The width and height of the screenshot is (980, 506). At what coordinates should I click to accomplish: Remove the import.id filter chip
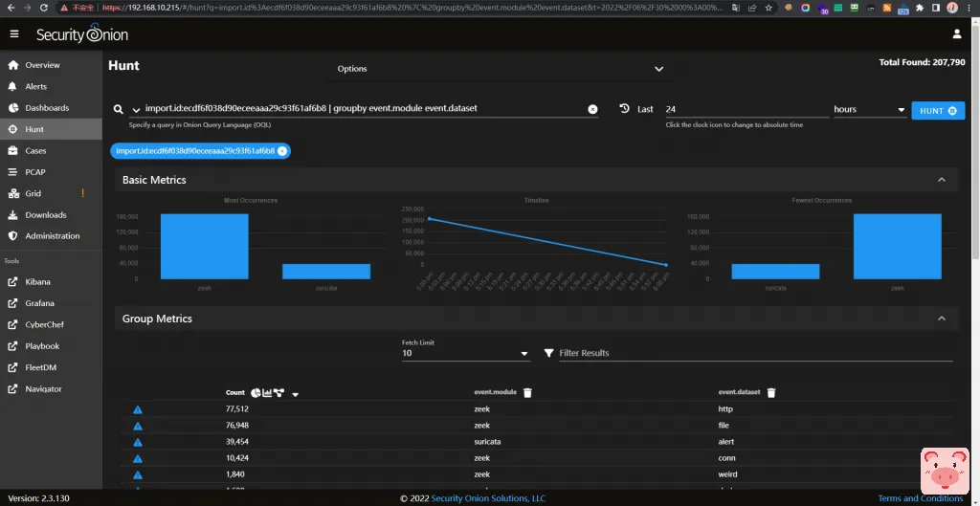tap(282, 151)
